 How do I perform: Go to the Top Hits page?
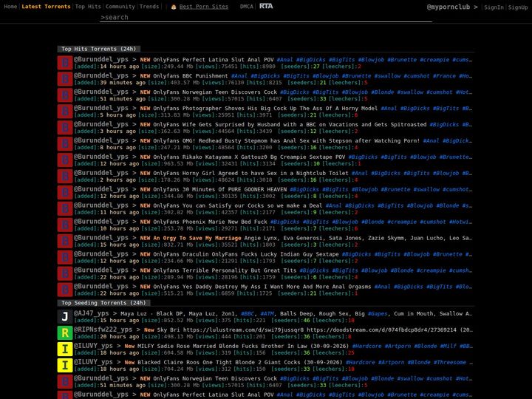88,7
